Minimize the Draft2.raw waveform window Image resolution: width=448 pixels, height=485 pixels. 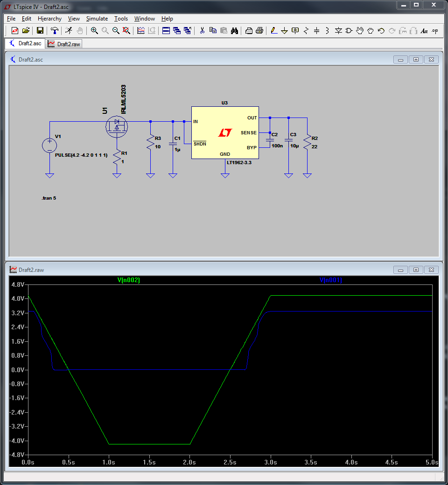pyautogui.click(x=400, y=270)
